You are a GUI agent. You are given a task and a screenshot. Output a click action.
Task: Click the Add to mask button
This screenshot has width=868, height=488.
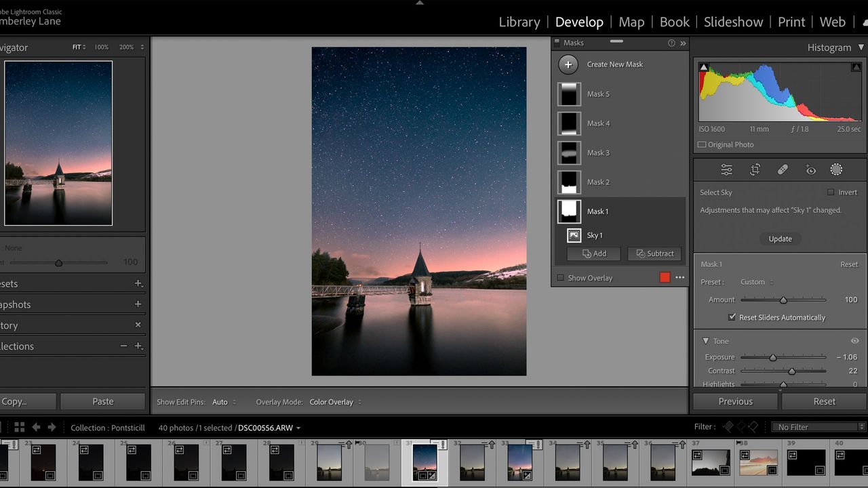594,253
